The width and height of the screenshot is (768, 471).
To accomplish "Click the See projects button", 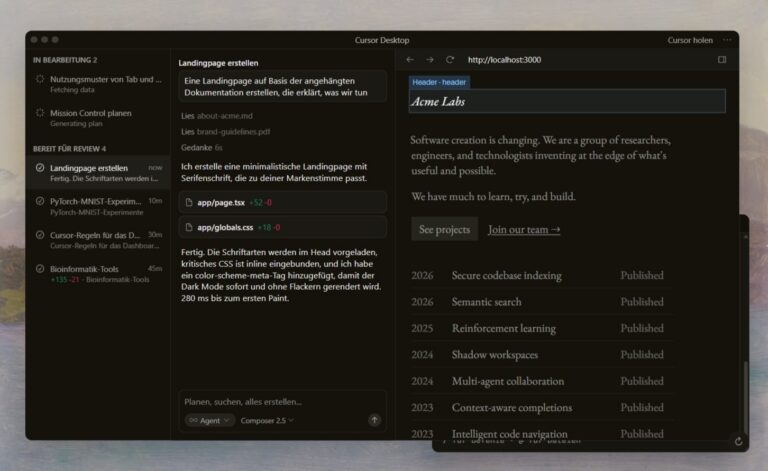I will click(444, 229).
